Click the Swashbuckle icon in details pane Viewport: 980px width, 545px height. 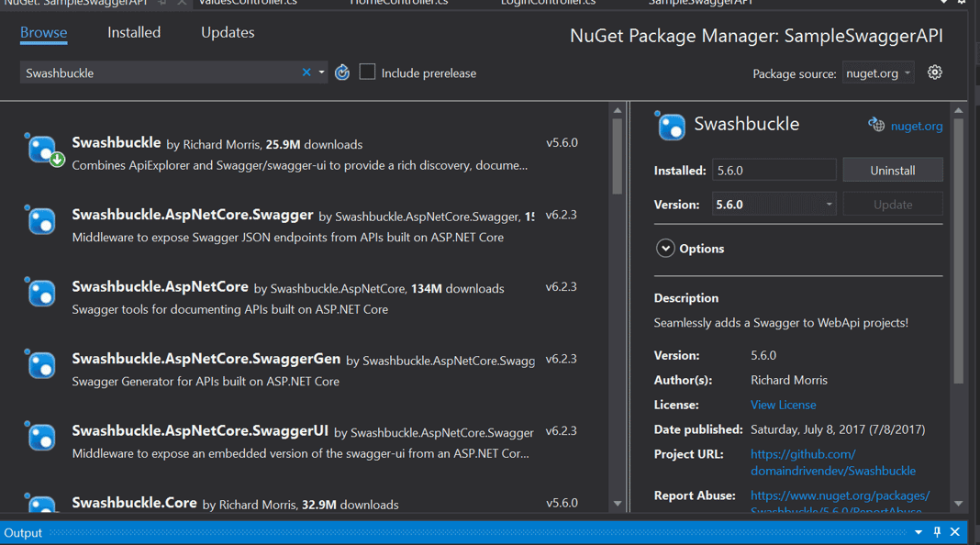(x=671, y=126)
